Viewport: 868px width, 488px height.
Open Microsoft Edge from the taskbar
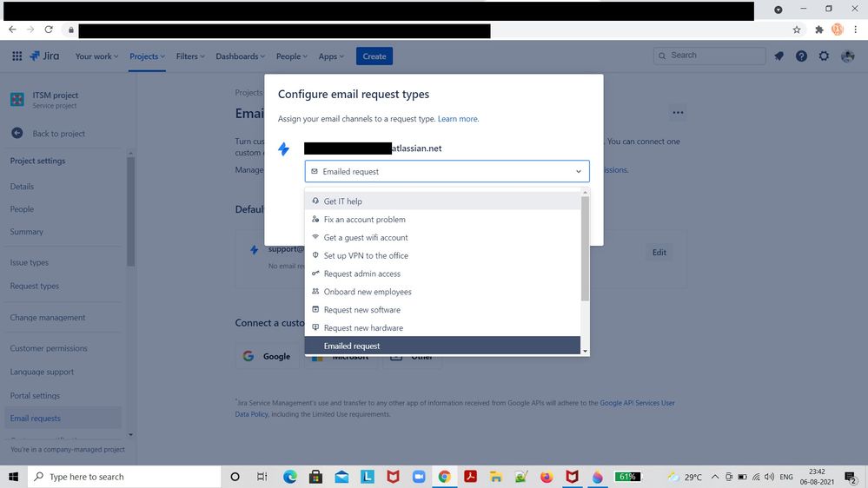[x=290, y=477]
